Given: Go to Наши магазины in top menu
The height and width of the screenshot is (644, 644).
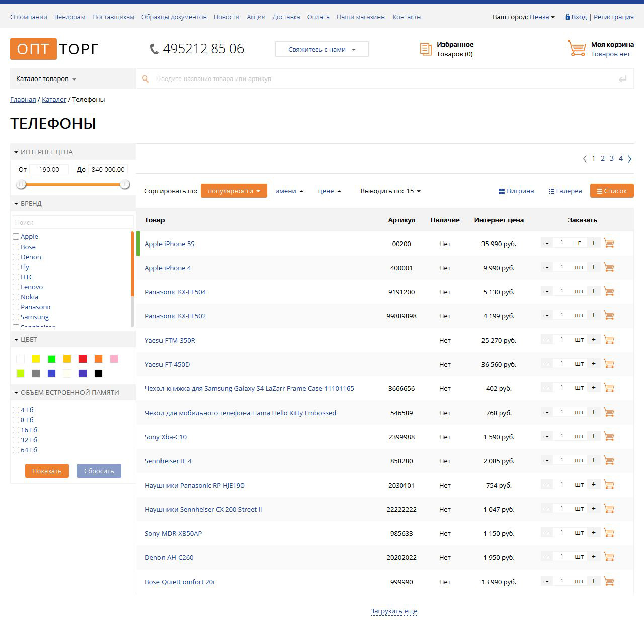Looking at the screenshot, I should point(361,17).
